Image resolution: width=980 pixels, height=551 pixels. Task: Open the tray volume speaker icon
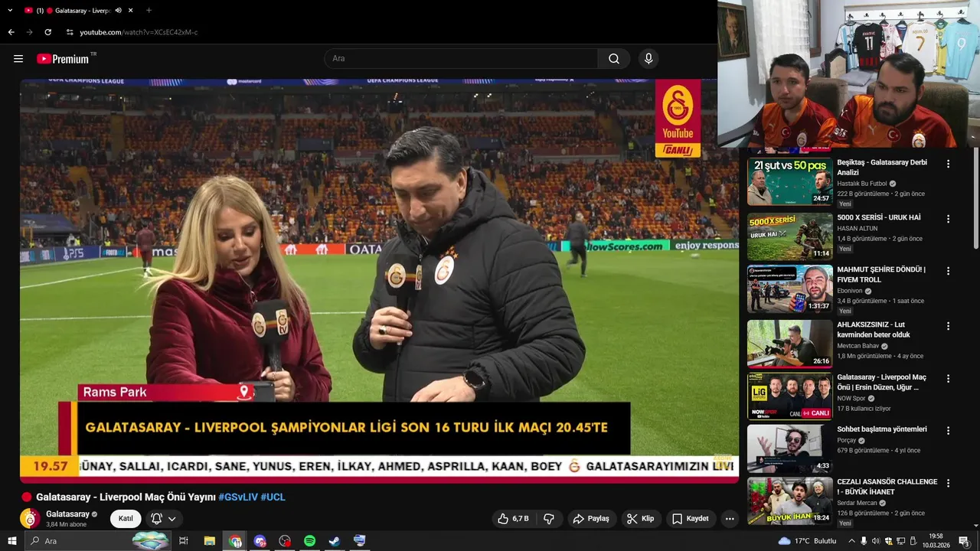[876, 541]
